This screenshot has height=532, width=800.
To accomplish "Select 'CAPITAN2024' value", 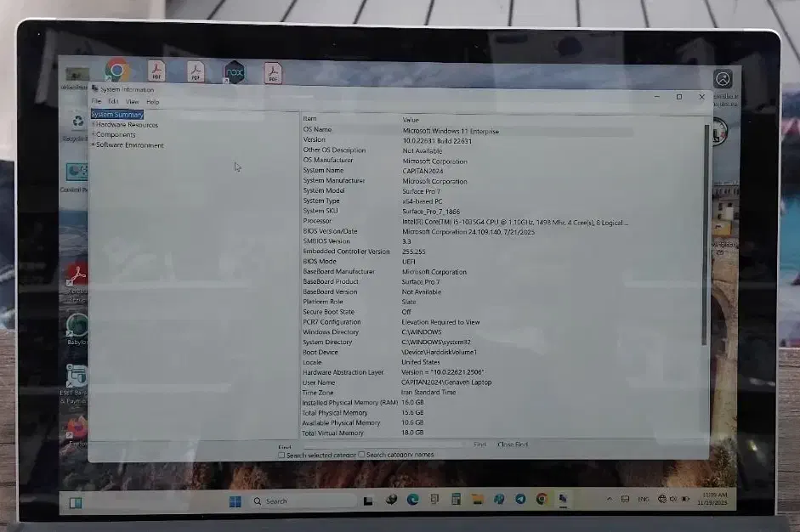I will [x=423, y=171].
